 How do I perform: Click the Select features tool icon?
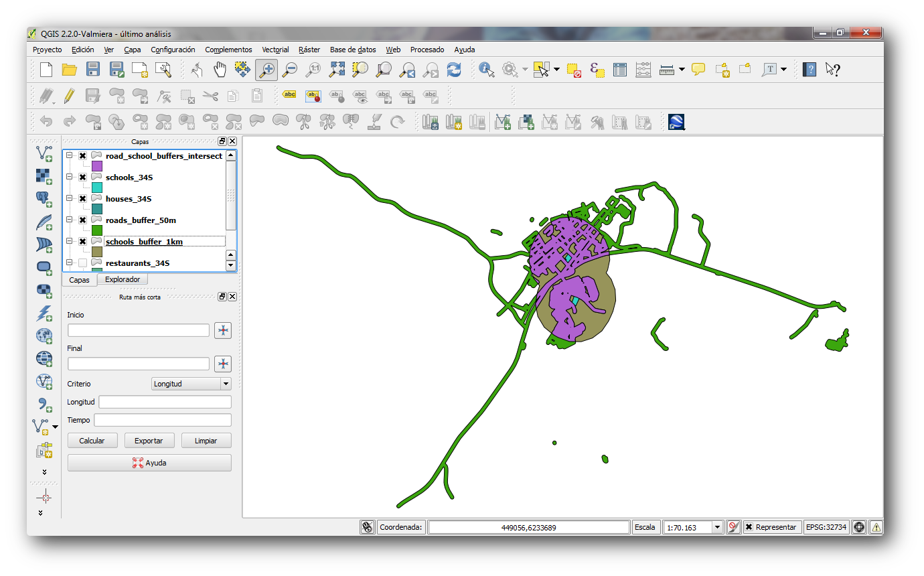point(541,69)
